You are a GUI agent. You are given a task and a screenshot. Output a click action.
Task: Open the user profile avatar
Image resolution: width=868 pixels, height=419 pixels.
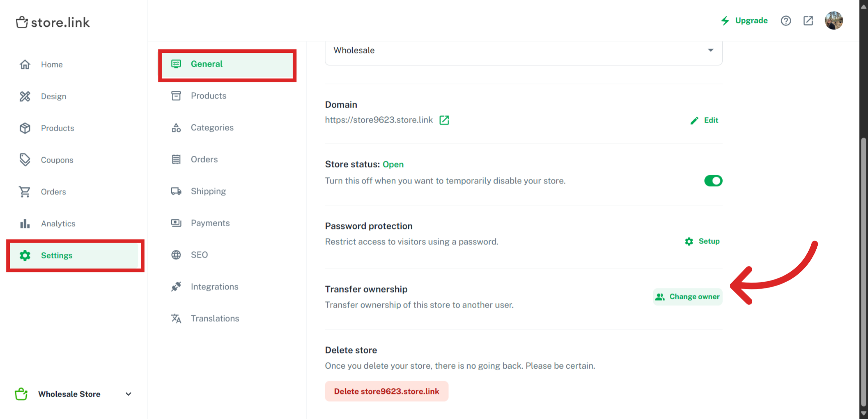coord(834,21)
